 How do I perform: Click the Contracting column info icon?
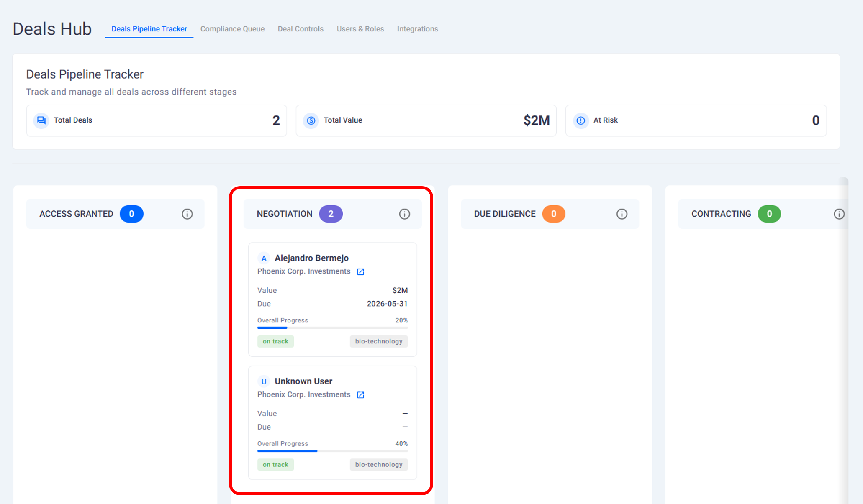[839, 214]
